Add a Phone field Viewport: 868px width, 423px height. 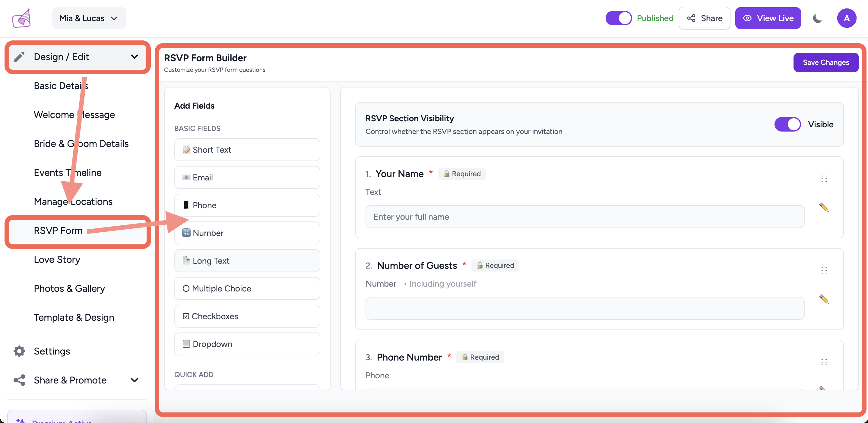click(x=247, y=205)
